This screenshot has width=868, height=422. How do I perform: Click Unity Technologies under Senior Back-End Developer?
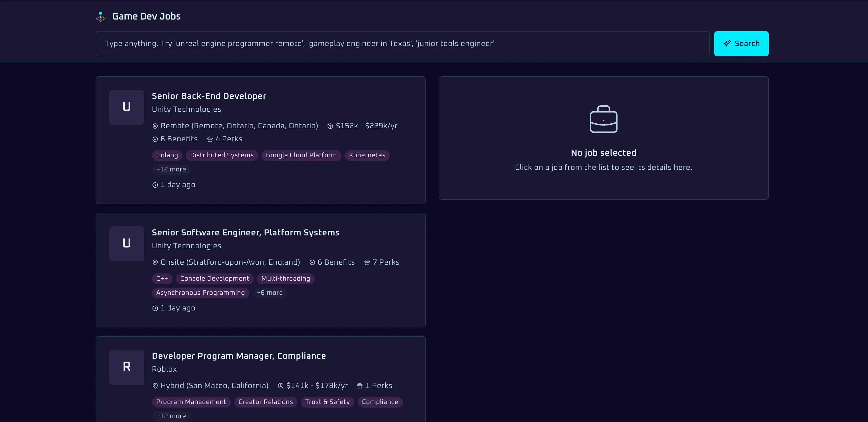186,109
